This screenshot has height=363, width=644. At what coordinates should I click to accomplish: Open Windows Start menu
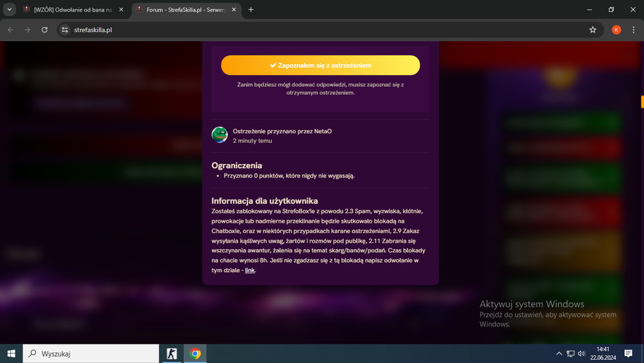[x=11, y=353]
